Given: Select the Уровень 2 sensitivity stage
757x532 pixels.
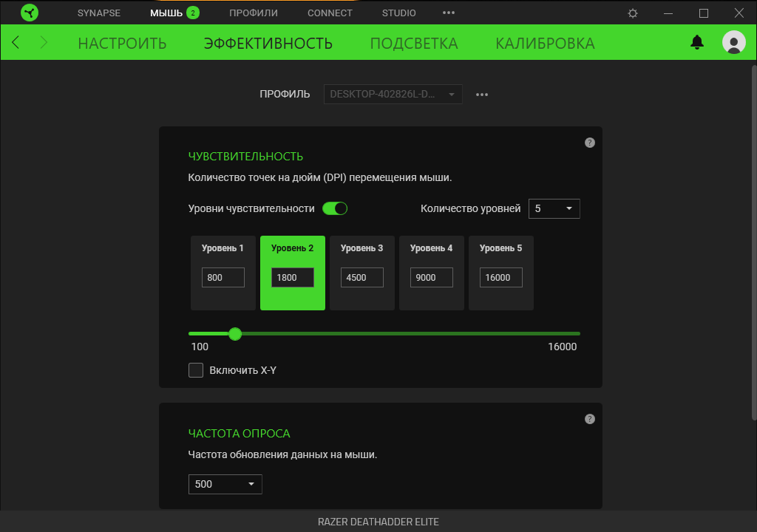Looking at the screenshot, I should (293, 273).
